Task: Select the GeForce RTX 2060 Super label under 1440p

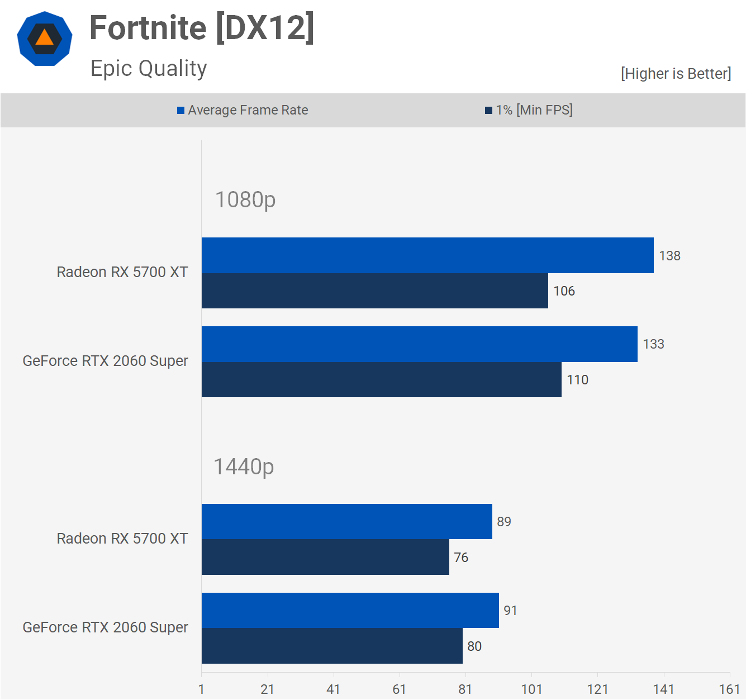Action: [106, 627]
